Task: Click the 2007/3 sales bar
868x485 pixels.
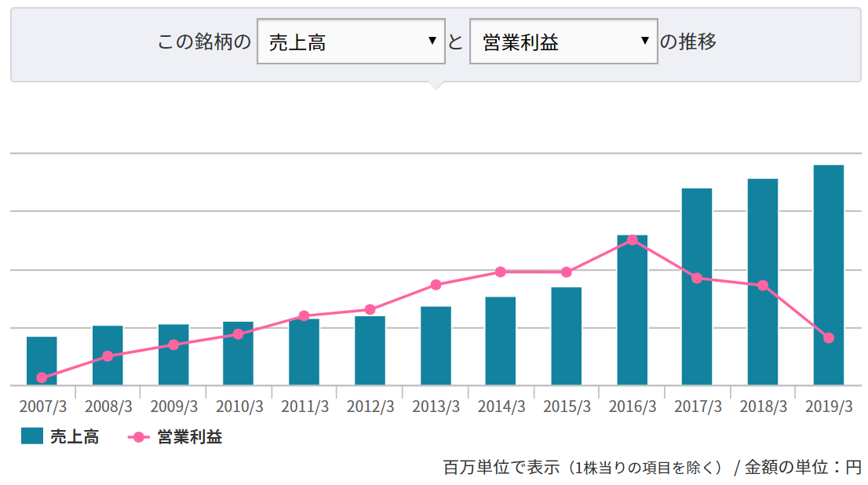Action: point(42,357)
